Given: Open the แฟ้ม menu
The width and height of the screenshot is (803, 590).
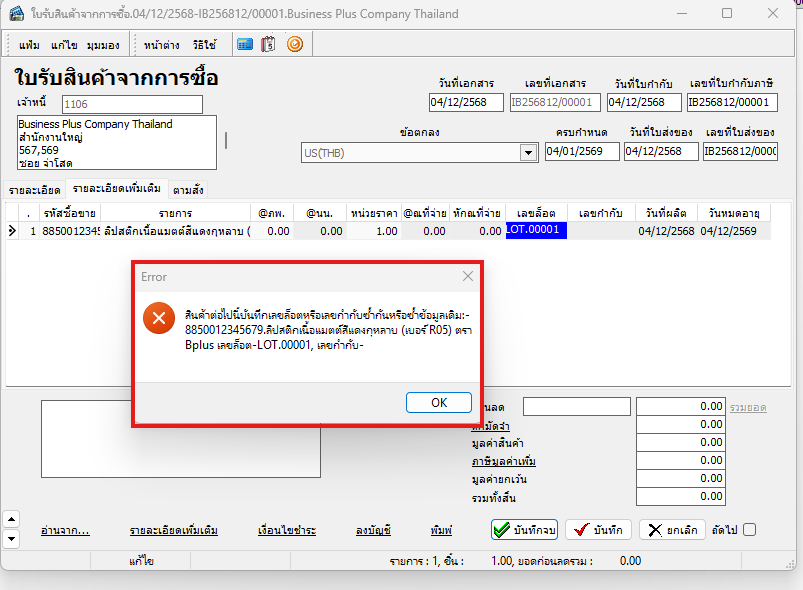Looking at the screenshot, I should [x=29, y=45].
